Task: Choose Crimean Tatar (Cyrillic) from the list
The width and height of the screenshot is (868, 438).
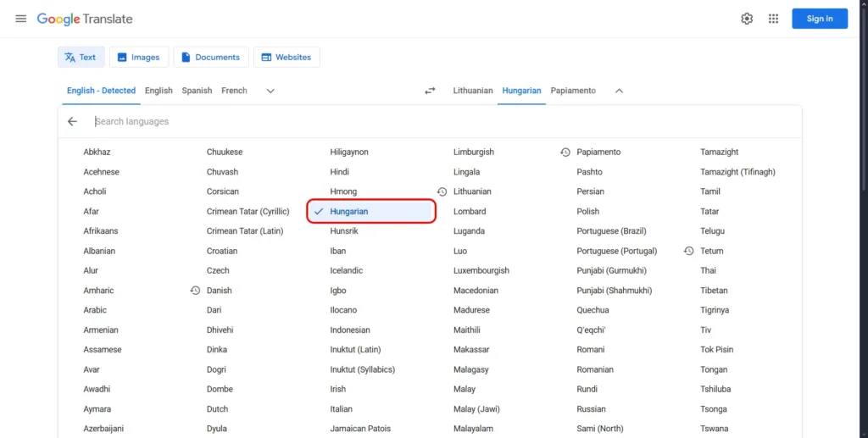Action: 248,211
